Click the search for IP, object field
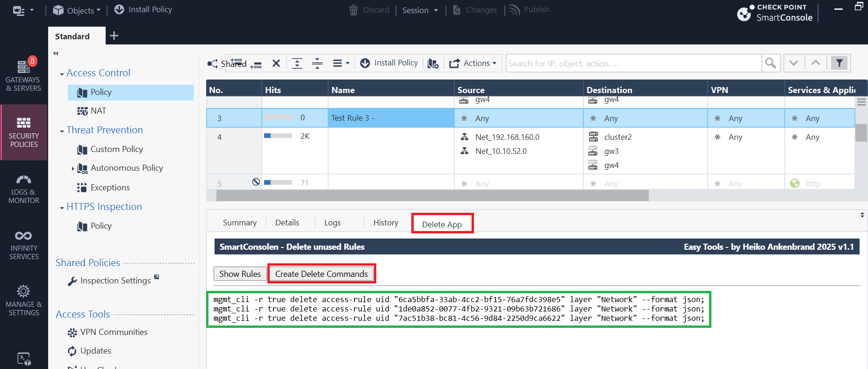The height and width of the screenshot is (369, 868). click(634, 63)
